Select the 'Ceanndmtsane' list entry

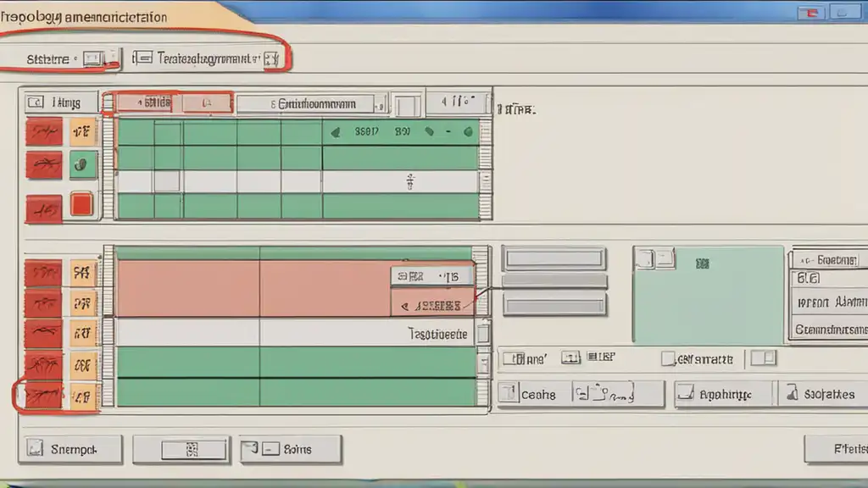(x=829, y=330)
